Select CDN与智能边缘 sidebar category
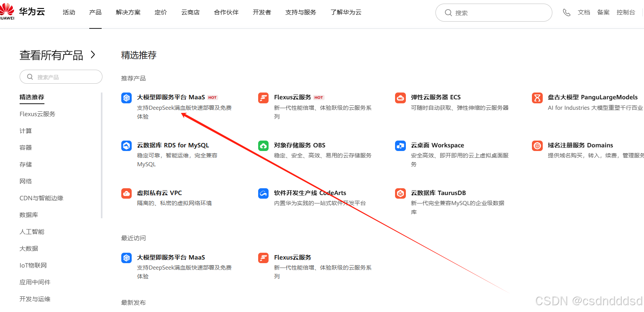 pyautogui.click(x=41, y=198)
